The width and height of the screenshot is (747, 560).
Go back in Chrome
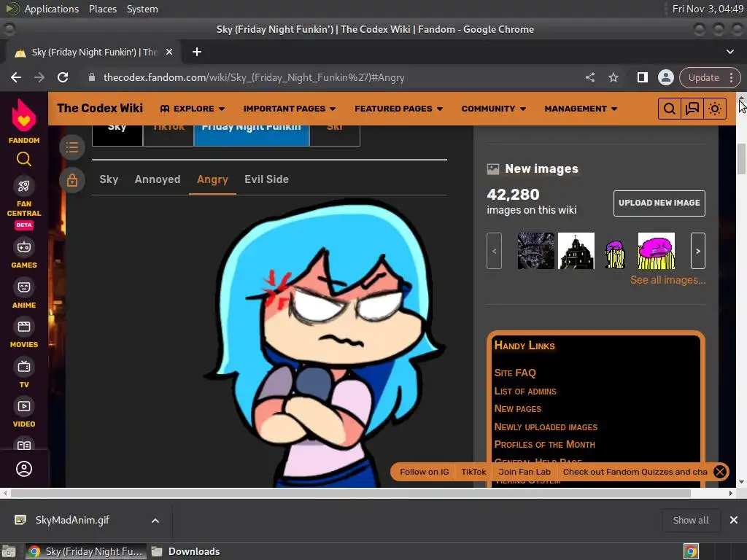[16, 77]
